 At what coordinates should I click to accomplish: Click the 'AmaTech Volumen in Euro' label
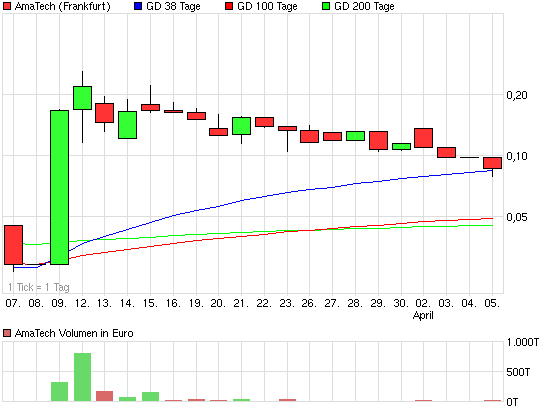tap(74, 333)
